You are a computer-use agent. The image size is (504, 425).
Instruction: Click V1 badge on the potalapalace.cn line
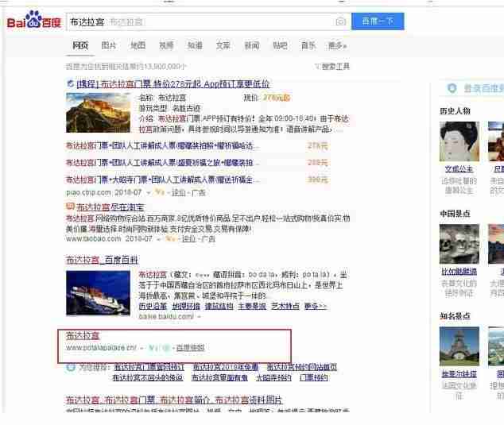(154, 348)
